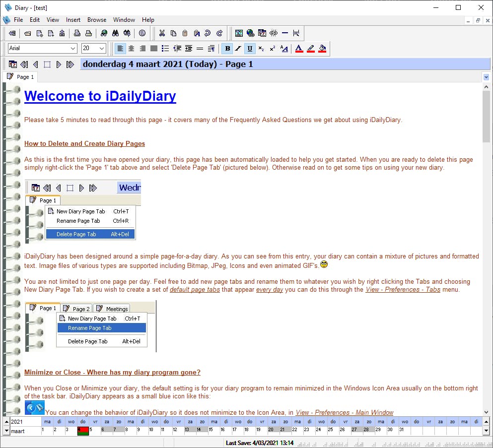Click the exit/back door icon in toolbar
Viewport: 493px width, 448px height.
12,33
